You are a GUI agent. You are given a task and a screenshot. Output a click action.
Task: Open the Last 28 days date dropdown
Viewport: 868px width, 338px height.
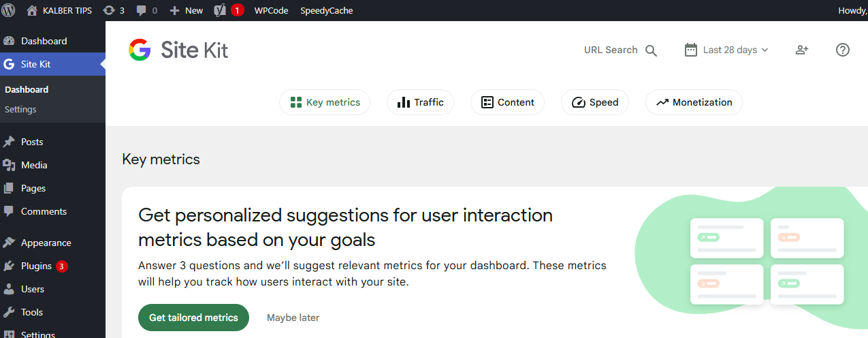(726, 50)
